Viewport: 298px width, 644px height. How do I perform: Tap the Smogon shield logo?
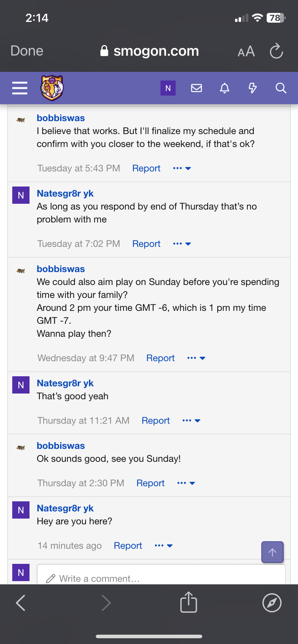52,88
